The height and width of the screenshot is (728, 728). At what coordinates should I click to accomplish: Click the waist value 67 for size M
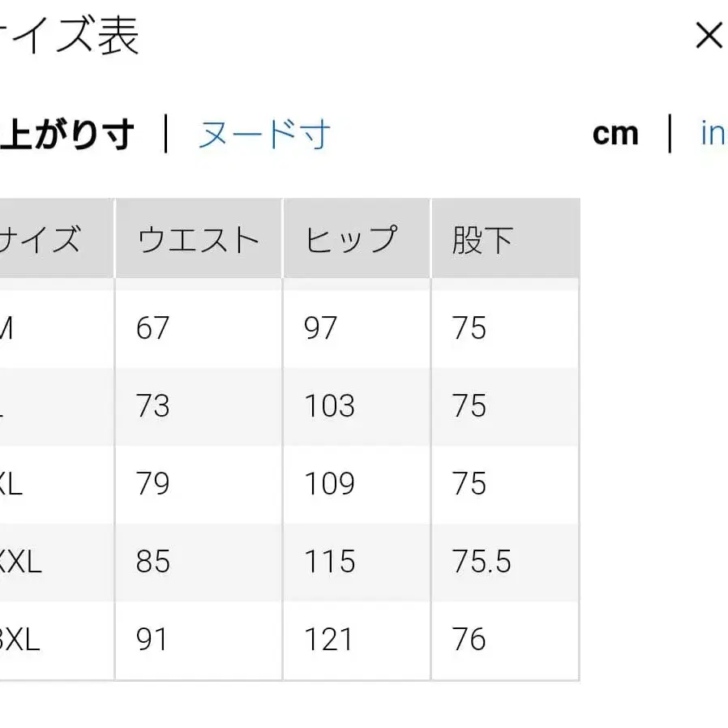pos(151,328)
